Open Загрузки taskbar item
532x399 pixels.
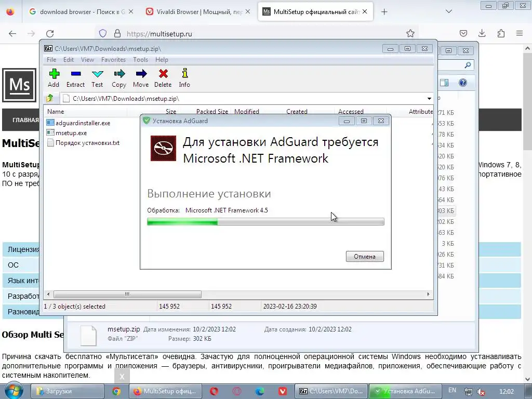click(67, 391)
